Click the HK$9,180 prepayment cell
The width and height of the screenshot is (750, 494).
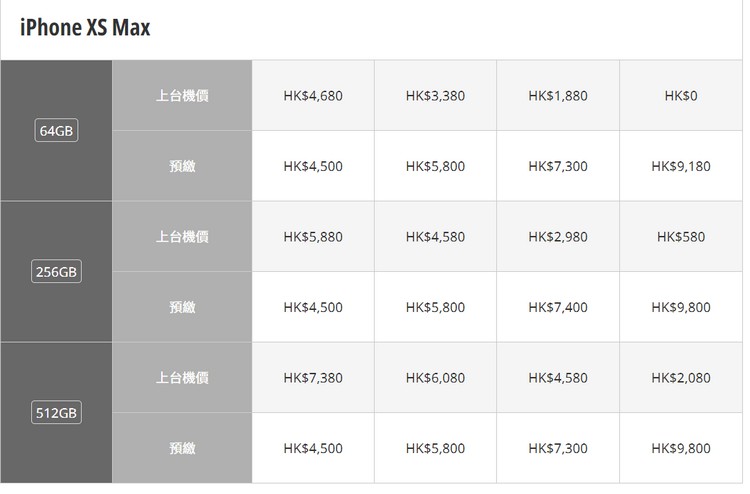pyautogui.click(x=681, y=166)
